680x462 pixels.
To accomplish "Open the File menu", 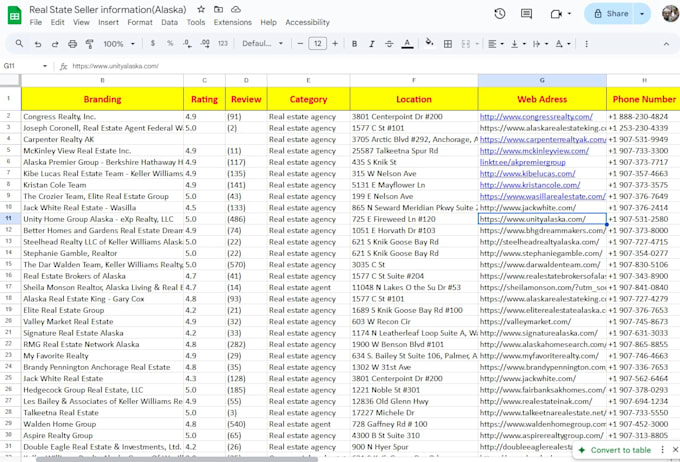I will 36,22.
